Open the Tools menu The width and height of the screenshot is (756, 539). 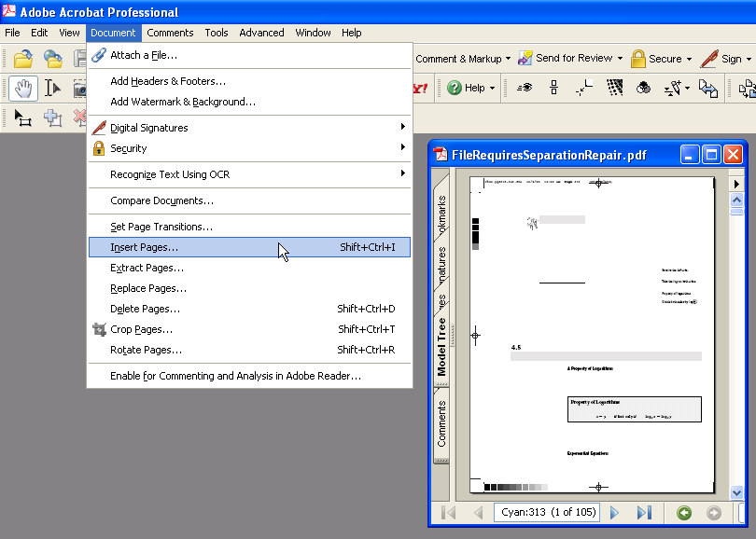pos(217,33)
